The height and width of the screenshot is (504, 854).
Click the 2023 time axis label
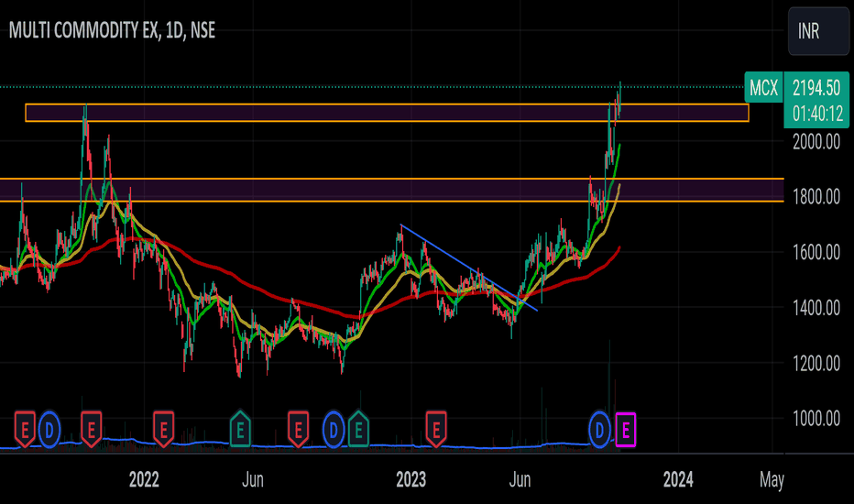click(x=411, y=479)
